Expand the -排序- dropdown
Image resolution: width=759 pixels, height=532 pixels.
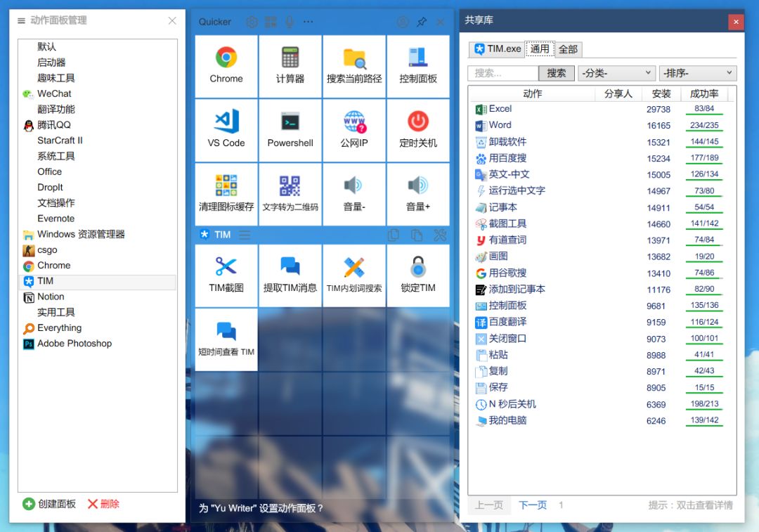tap(698, 73)
